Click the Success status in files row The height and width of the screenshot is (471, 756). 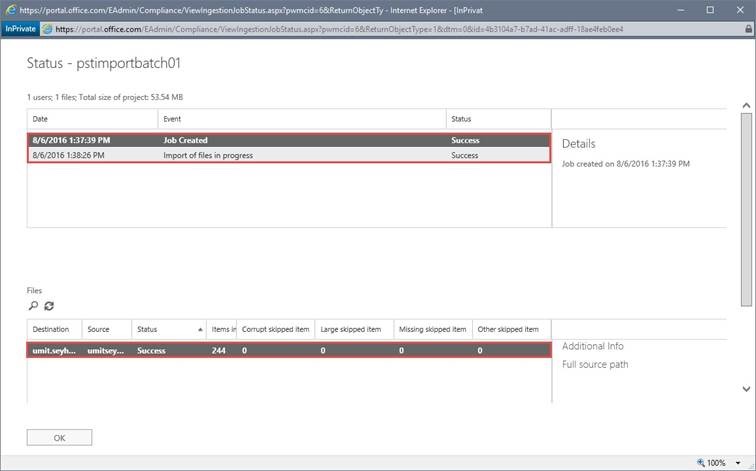coord(151,350)
